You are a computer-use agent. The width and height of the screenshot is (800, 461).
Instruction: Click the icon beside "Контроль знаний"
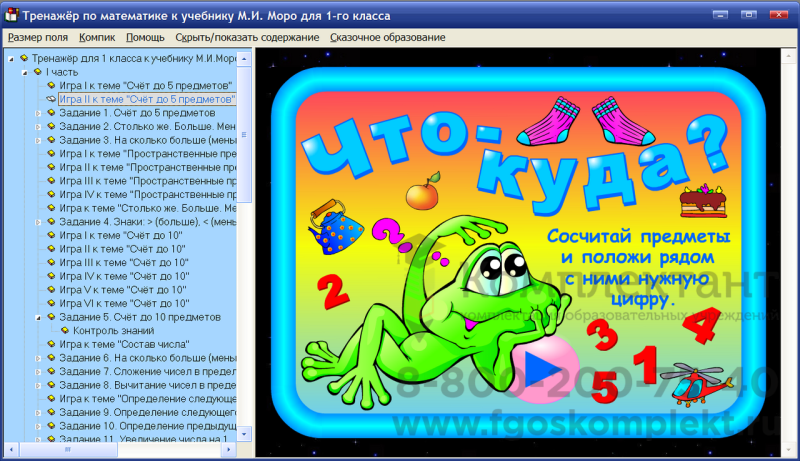coord(65,330)
